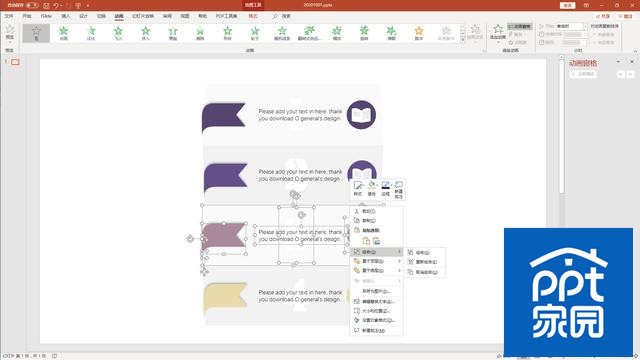
Task: Choose New Comment in context menu
Action: pos(376,331)
